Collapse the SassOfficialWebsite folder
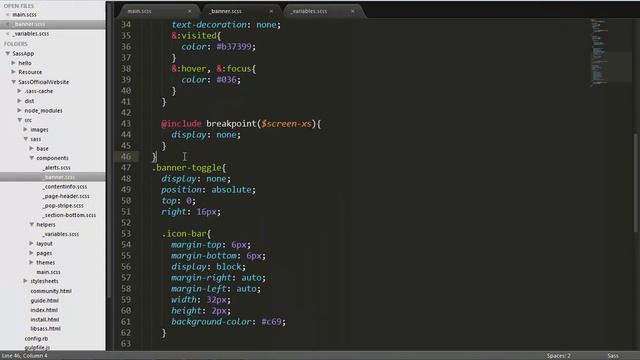Screen dimensions: 640x360 click(13, 82)
